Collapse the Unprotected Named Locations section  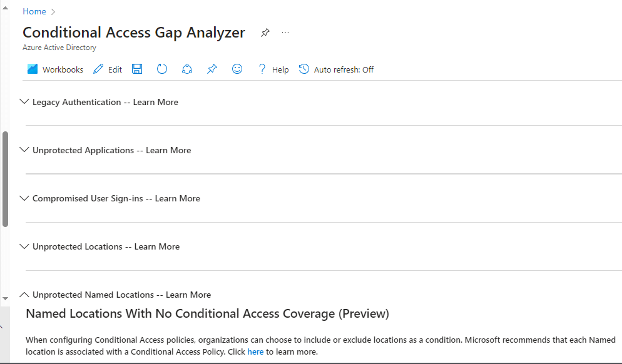pos(24,295)
